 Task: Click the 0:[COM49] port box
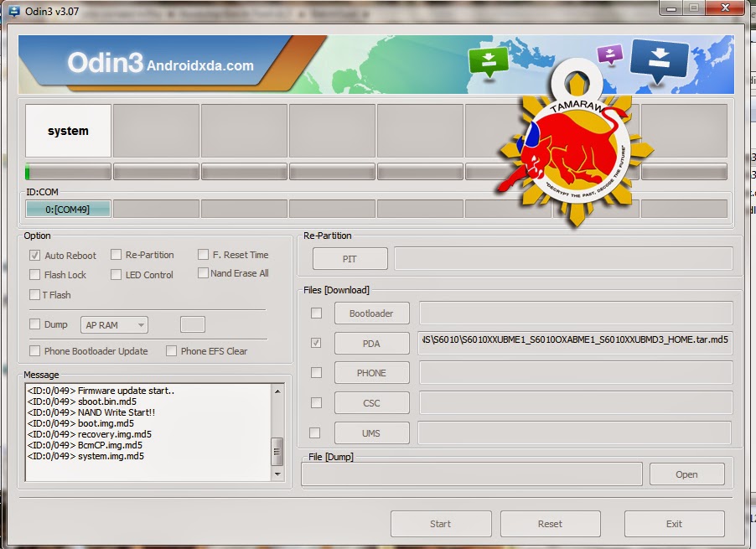pos(68,210)
